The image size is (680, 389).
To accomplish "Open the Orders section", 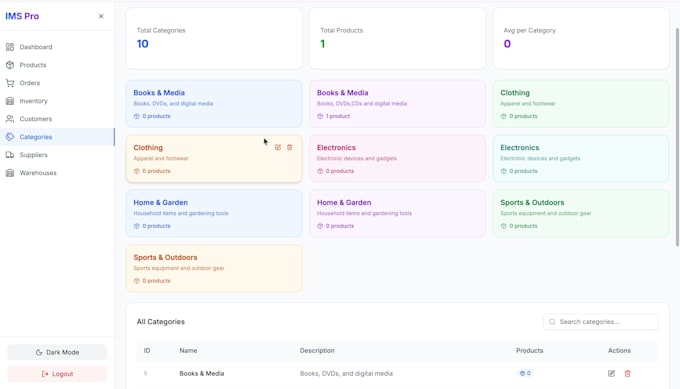I will coord(57,83).
